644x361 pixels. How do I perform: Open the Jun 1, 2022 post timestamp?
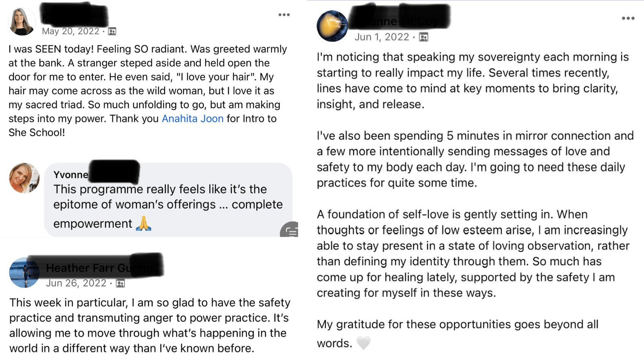[382, 37]
